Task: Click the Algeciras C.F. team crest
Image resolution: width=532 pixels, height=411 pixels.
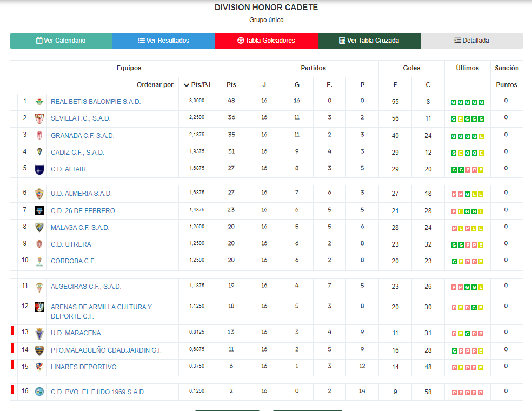Action: 39,287
